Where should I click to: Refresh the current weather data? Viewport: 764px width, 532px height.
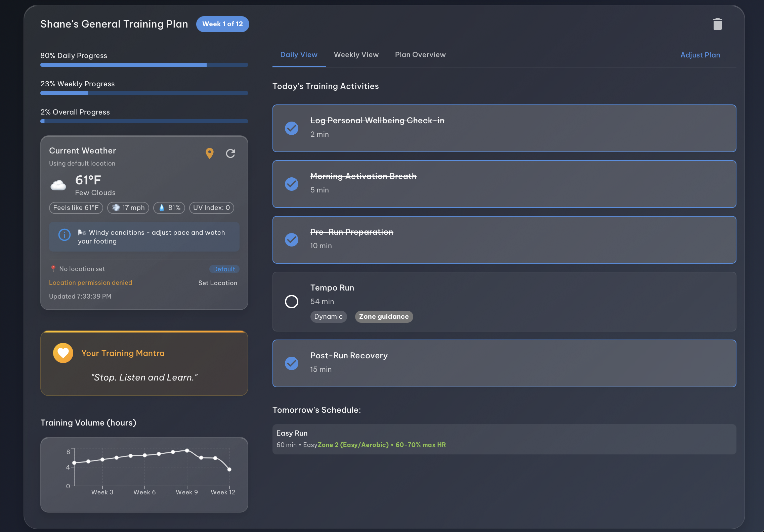click(x=230, y=153)
